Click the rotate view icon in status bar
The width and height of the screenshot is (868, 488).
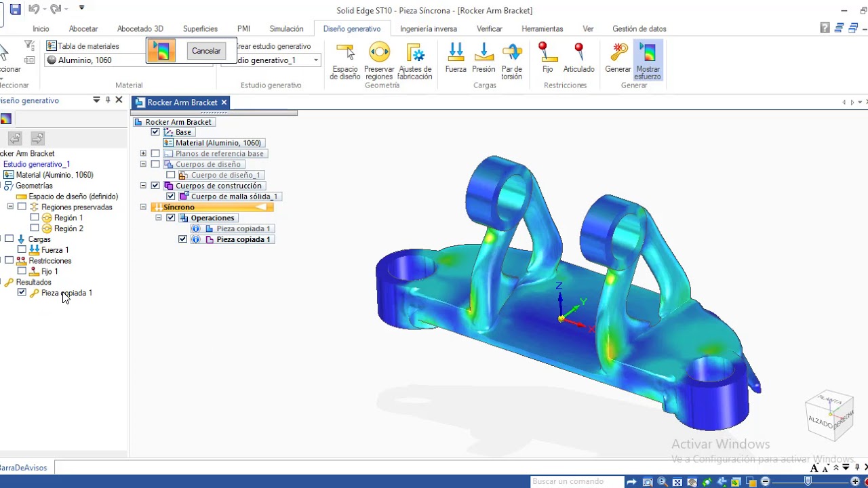(x=707, y=482)
